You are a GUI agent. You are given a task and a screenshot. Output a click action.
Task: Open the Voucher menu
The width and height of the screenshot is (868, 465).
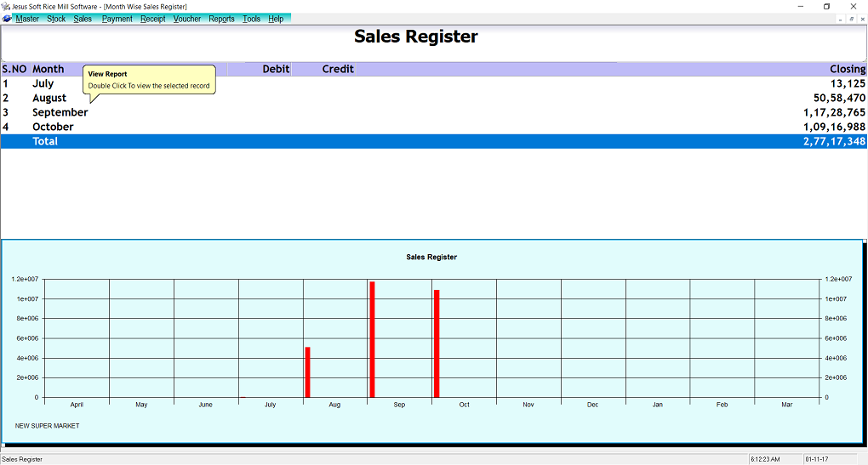point(187,19)
